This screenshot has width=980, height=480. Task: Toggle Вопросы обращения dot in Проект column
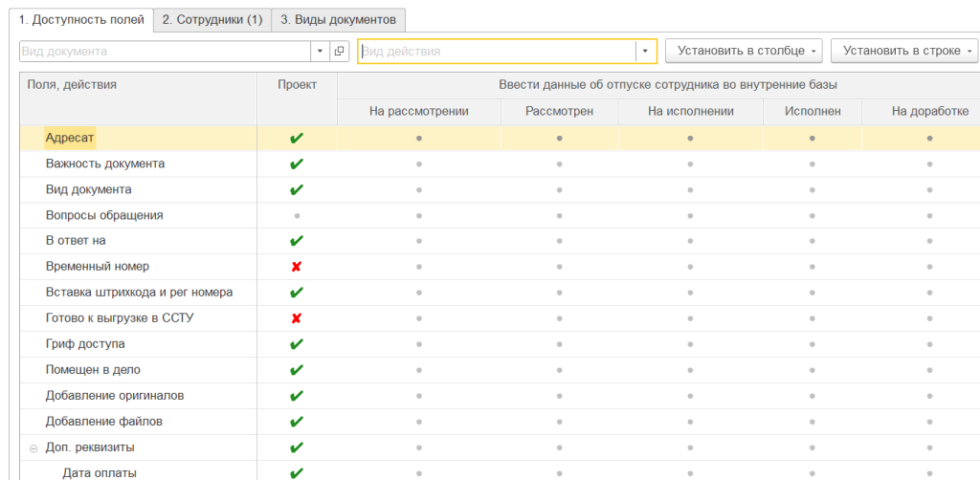click(297, 216)
